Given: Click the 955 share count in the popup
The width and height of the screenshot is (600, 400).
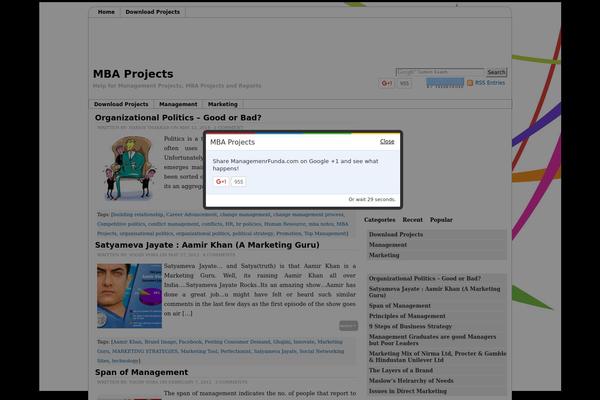Looking at the screenshot, I should pos(239,182).
